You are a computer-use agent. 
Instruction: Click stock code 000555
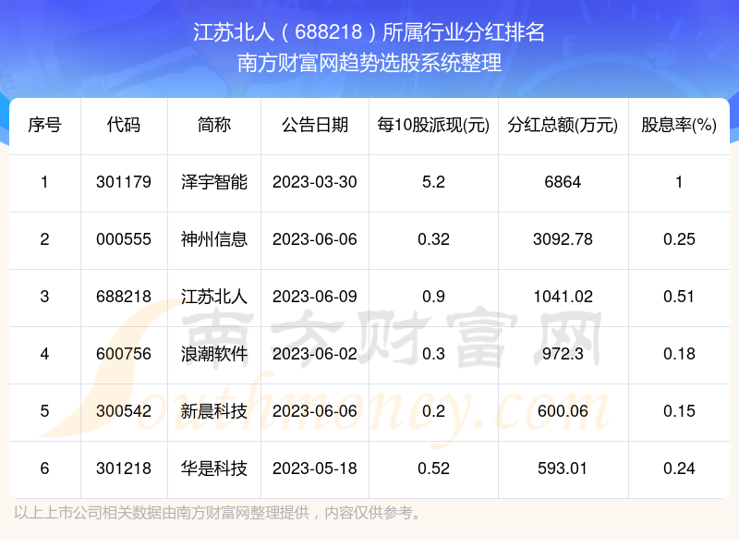tap(124, 239)
